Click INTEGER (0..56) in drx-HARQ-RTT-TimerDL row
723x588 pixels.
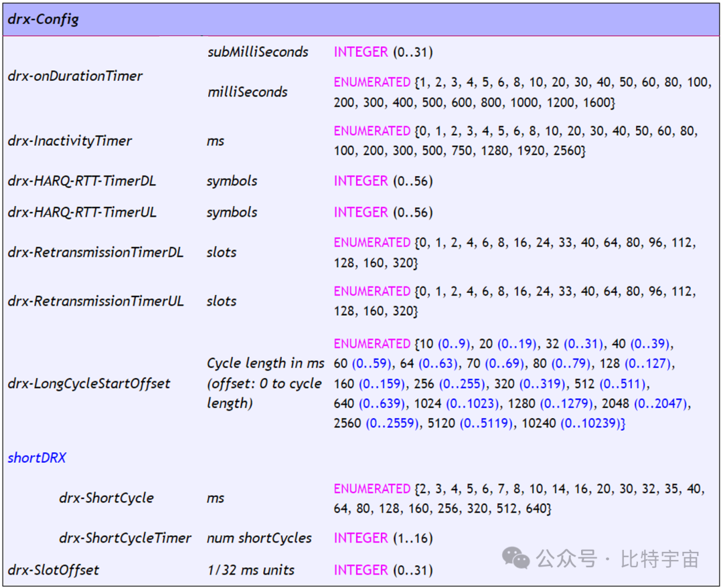[x=383, y=181]
